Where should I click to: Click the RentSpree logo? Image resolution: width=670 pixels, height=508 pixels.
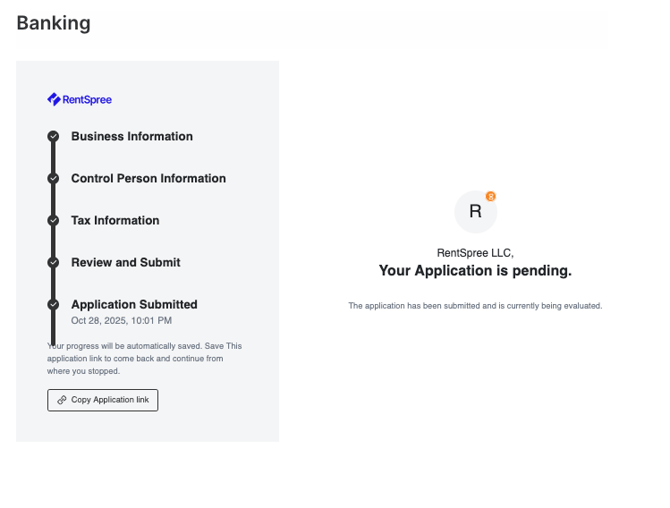click(79, 99)
